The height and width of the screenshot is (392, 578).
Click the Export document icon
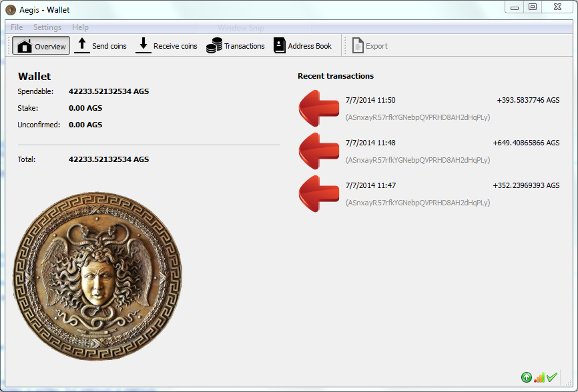coord(358,45)
